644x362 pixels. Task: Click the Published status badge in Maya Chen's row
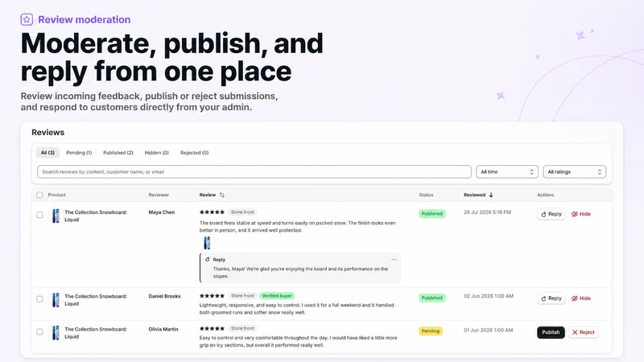(x=432, y=213)
